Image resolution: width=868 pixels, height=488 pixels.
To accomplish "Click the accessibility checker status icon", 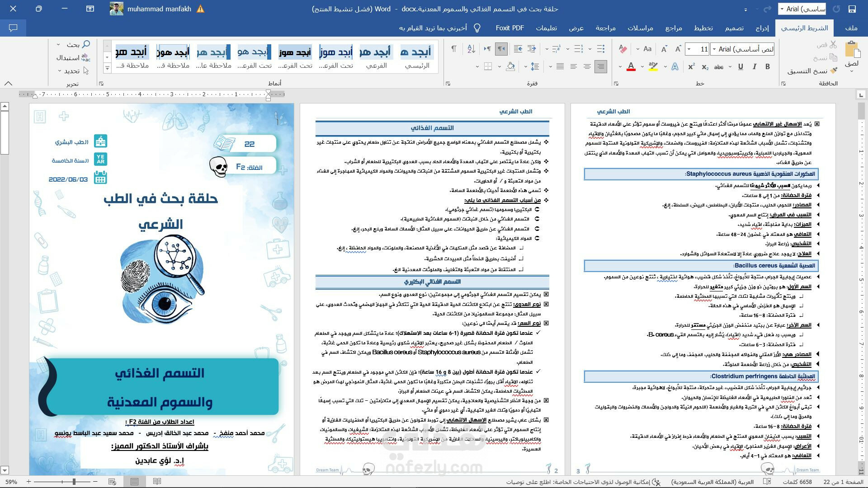I will click(656, 482).
